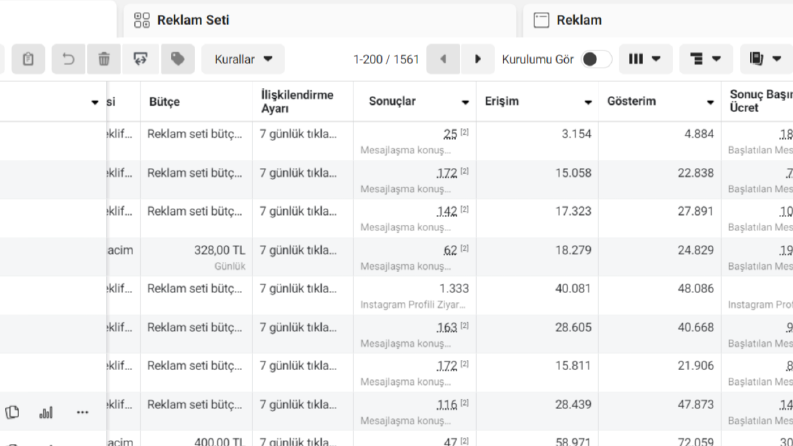Click the reach value 15.811

(574, 366)
